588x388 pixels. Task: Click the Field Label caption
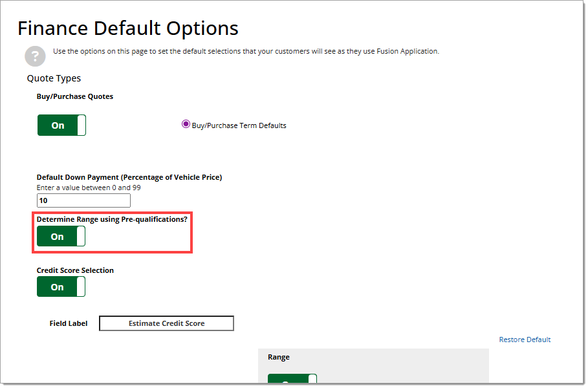click(x=69, y=323)
